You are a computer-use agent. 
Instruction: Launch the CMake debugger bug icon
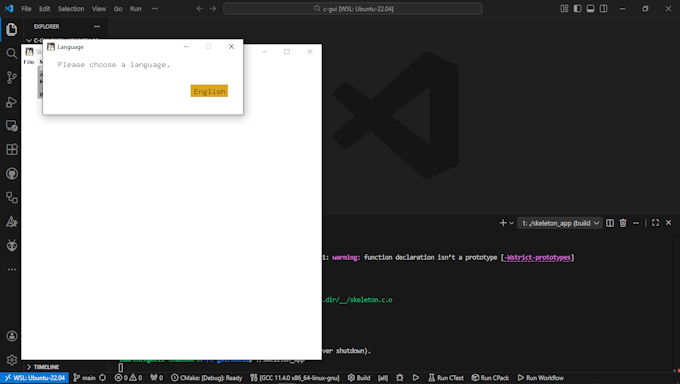[400, 378]
